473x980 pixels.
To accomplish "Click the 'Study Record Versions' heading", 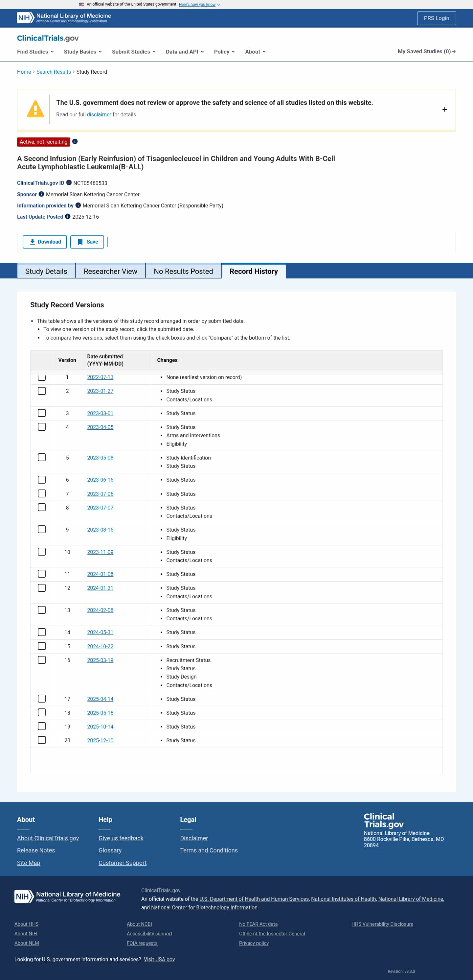I will tap(67, 305).
